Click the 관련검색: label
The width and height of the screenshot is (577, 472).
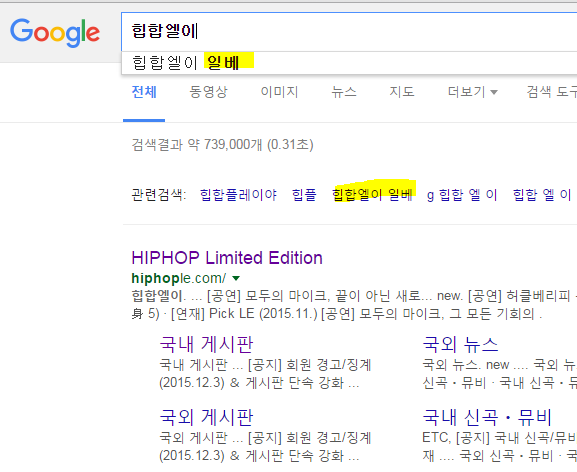(159, 195)
